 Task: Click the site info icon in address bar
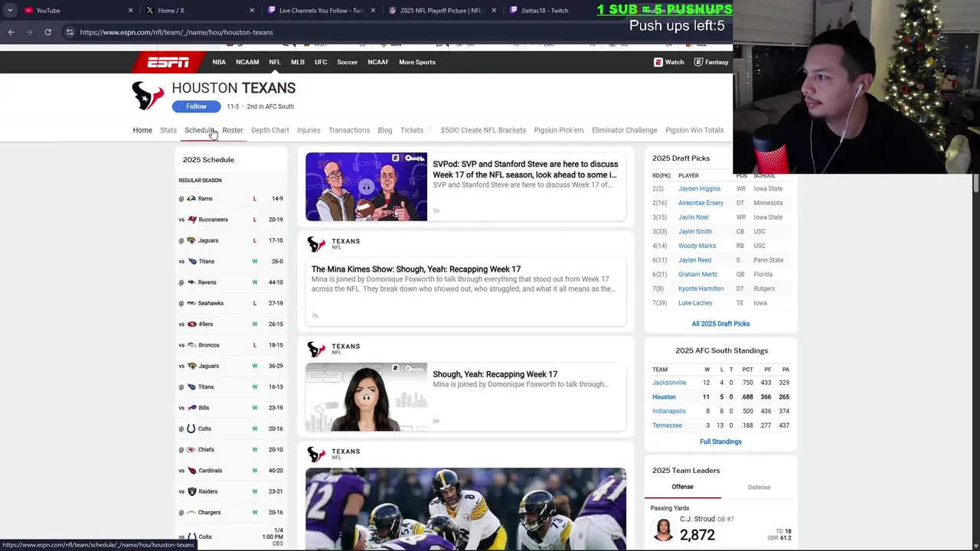70,32
